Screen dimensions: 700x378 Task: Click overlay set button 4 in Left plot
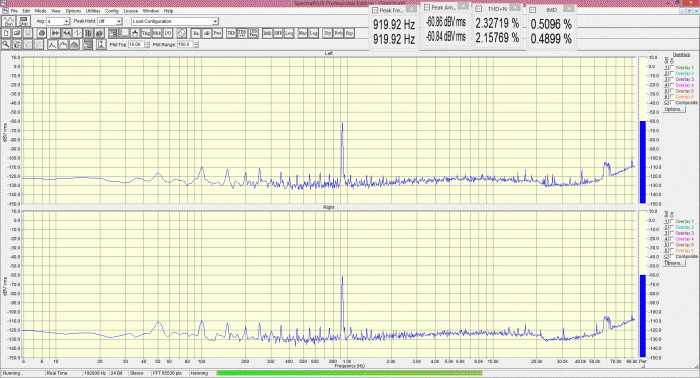[667, 85]
